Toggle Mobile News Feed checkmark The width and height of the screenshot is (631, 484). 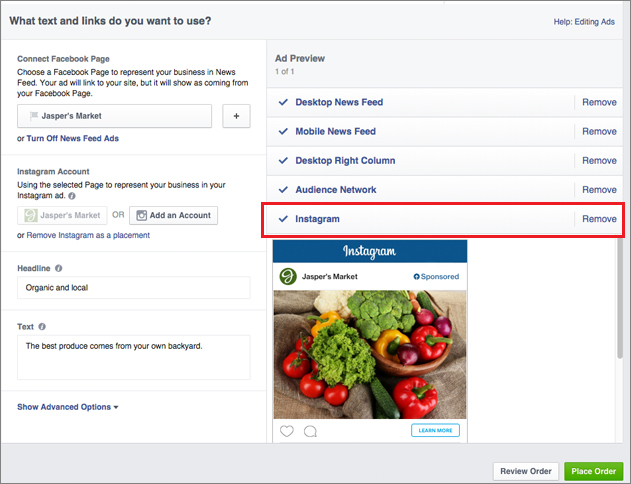(x=283, y=131)
